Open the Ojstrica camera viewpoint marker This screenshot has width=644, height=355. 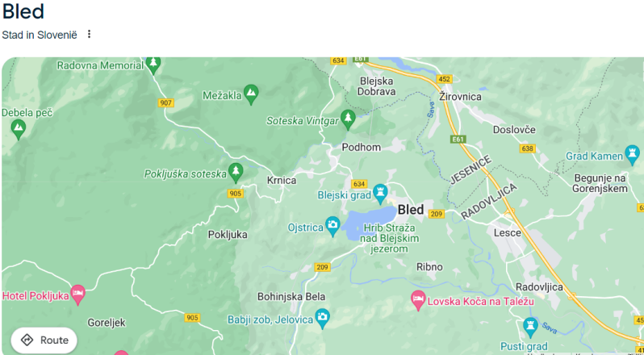[332, 227]
